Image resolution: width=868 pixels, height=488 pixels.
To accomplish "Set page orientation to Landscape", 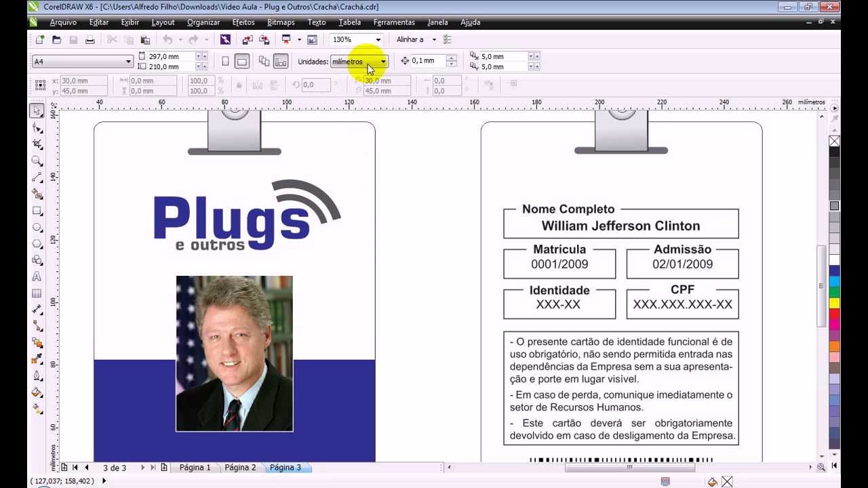I will tap(242, 62).
